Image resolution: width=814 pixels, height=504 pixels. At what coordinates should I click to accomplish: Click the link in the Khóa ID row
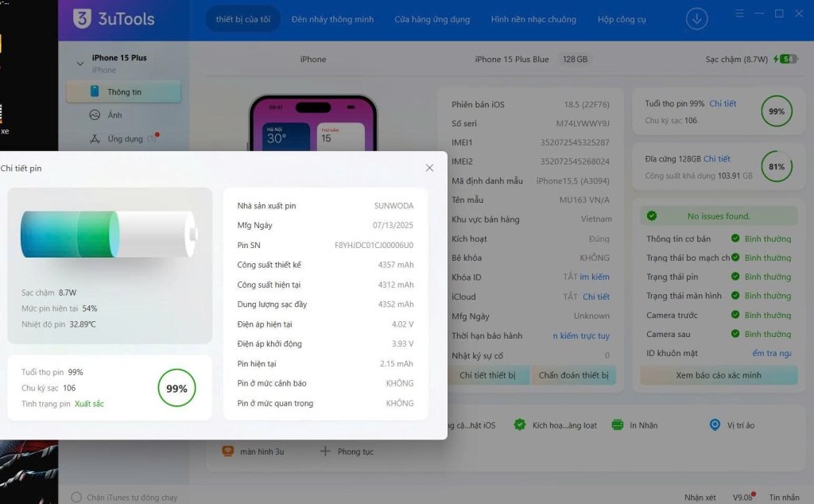click(595, 277)
